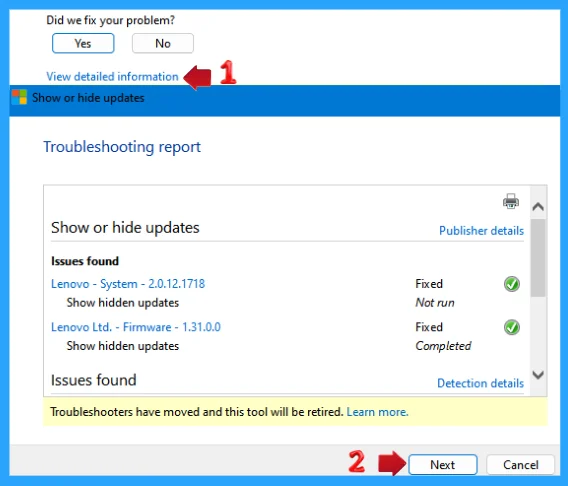
Task: Click the report scroll up arrow
Action: 538,206
